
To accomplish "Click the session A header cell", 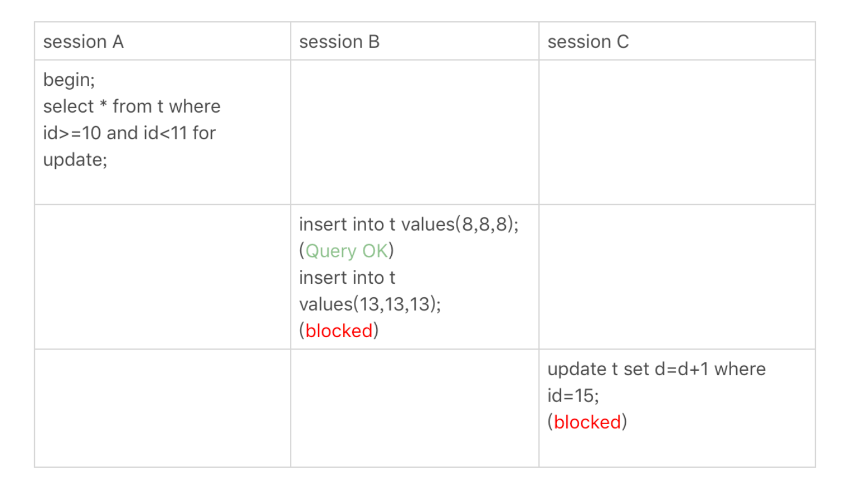I will (163, 41).
